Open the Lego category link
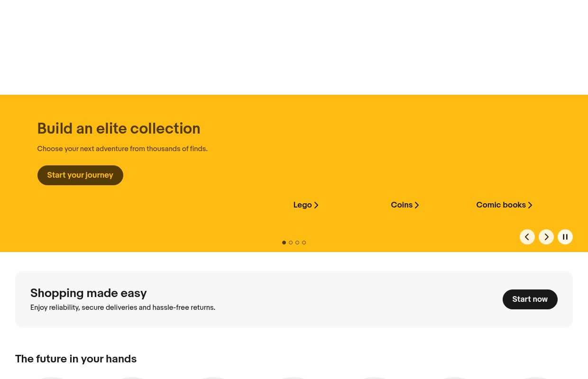Viewport: 588px width, 379px height. pyautogui.click(x=302, y=205)
